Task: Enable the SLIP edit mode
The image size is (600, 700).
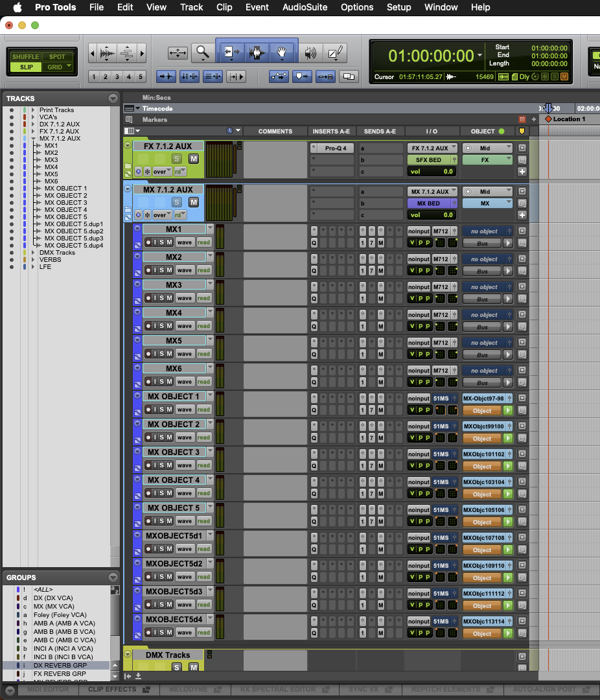Action: click(25, 67)
